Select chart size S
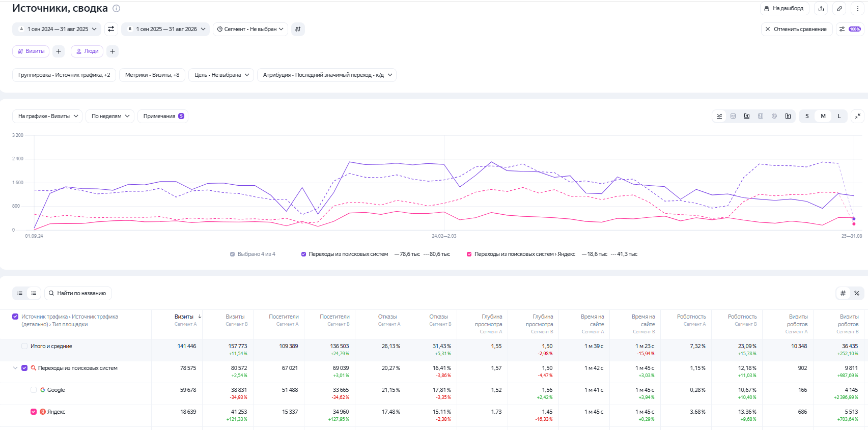Viewport: 868px width, 430px height. coord(807,116)
